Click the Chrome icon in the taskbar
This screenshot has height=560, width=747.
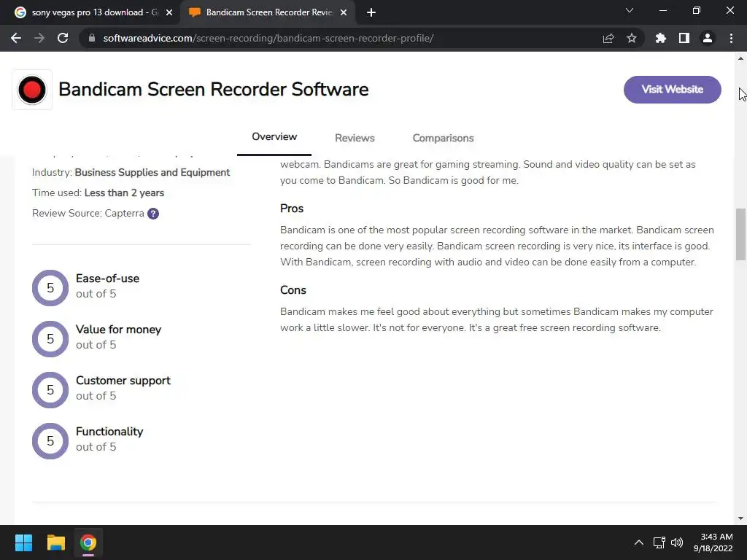point(88,542)
